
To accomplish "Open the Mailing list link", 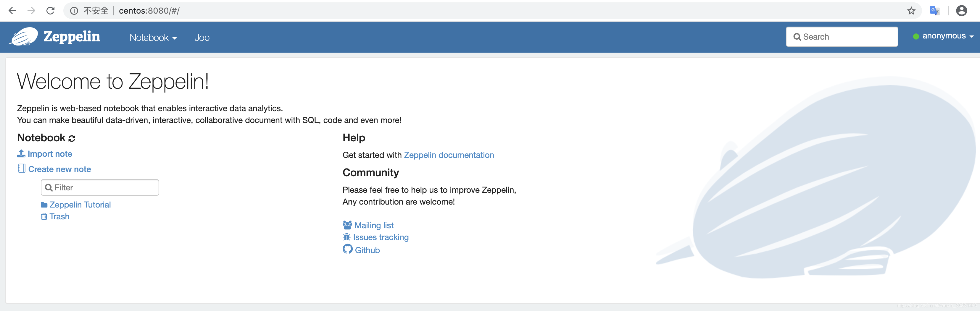I will pos(374,226).
